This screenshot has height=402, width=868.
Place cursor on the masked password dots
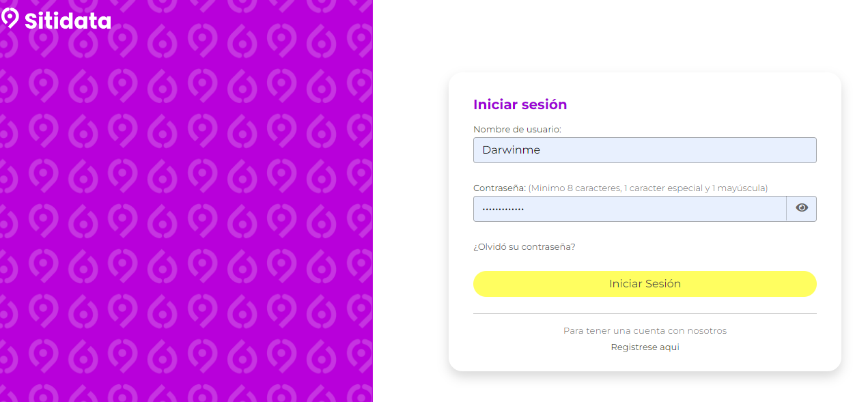click(503, 209)
